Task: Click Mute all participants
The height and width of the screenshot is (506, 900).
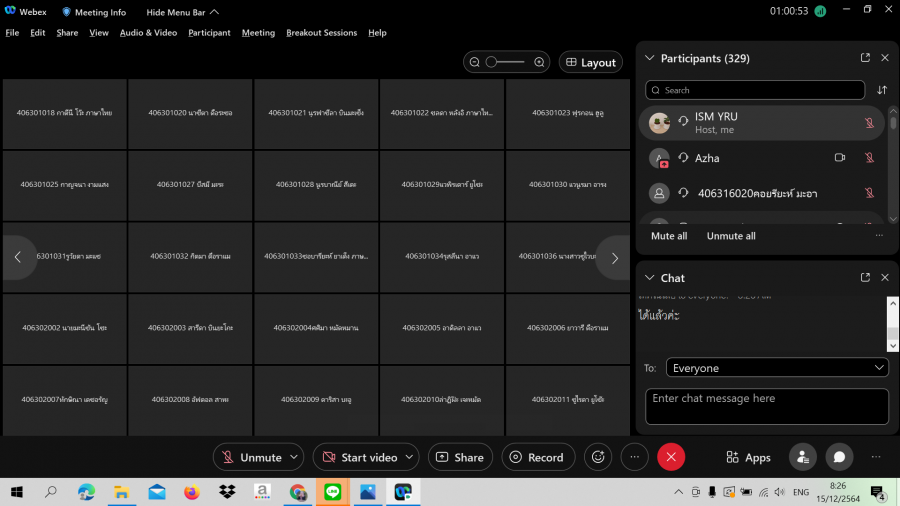Action: (x=669, y=236)
